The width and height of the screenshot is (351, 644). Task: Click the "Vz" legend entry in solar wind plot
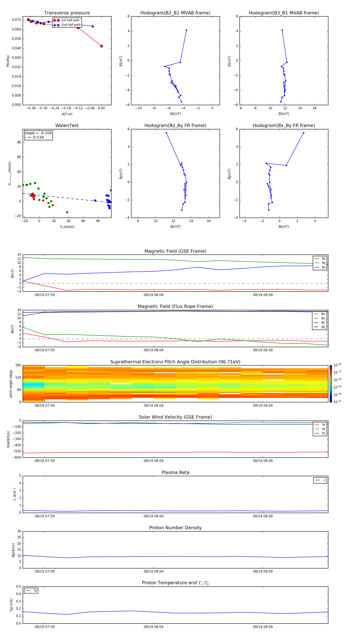(320, 433)
